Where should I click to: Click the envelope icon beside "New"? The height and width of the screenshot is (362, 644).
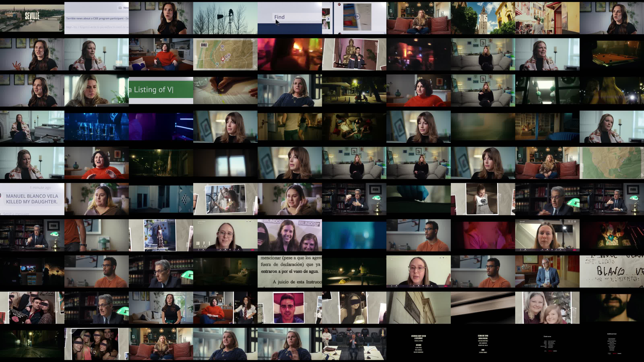[120, 8]
